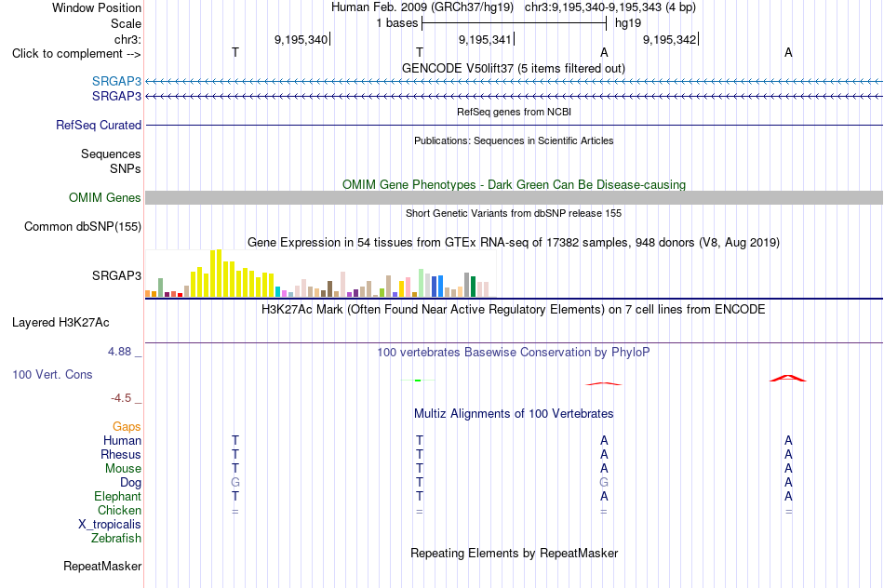The image size is (884, 588).
Task: Click the '1 bases' scale bar text
Action: pyautogui.click(x=397, y=23)
